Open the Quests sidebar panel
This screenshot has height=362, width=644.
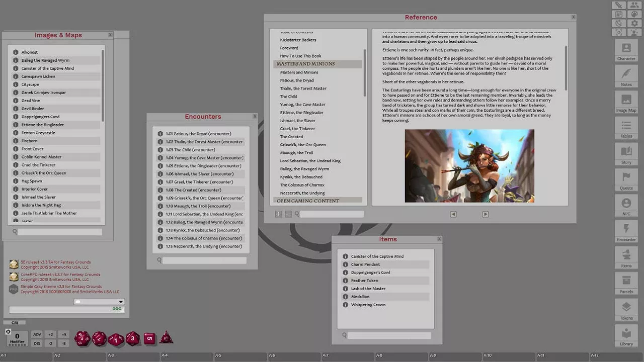click(x=626, y=180)
